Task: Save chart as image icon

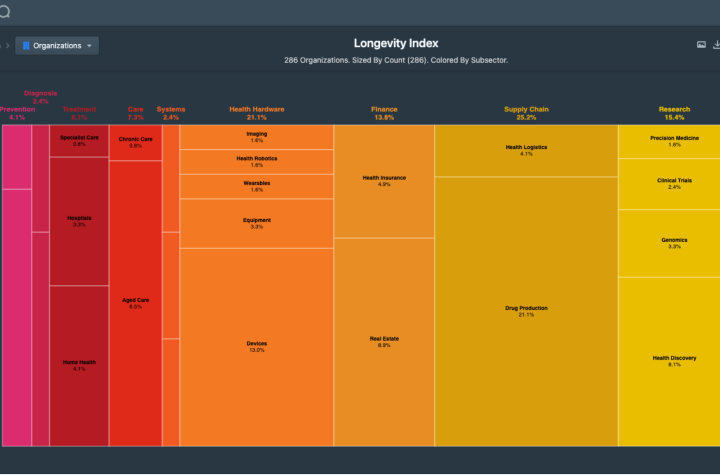Action: click(701, 45)
